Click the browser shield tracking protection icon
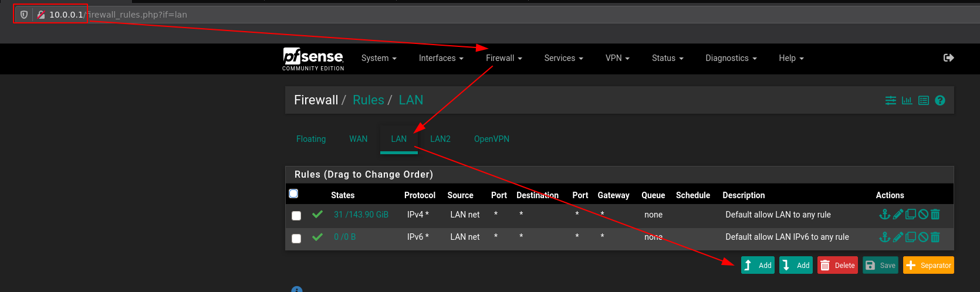Viewport: 980px width, 292px height. pyautogui.click(x=24, y=15)
